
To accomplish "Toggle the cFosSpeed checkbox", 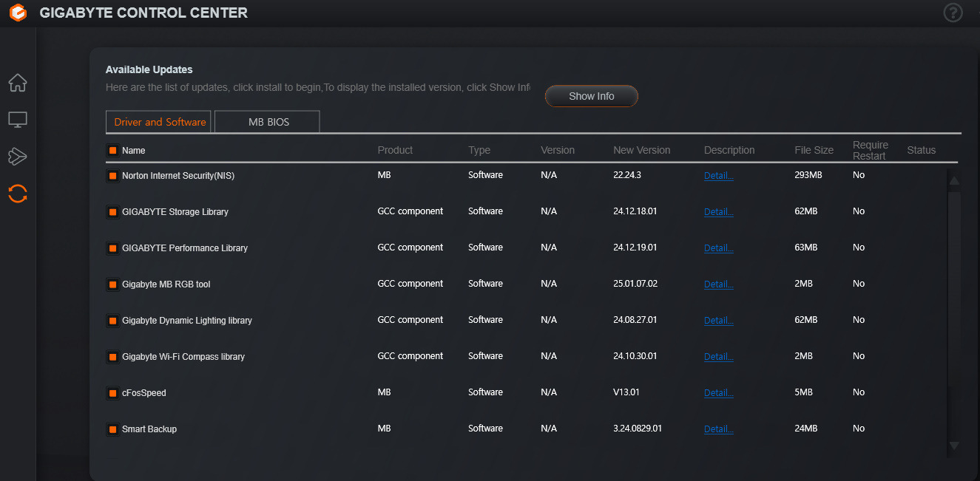I will coord(112,393).
